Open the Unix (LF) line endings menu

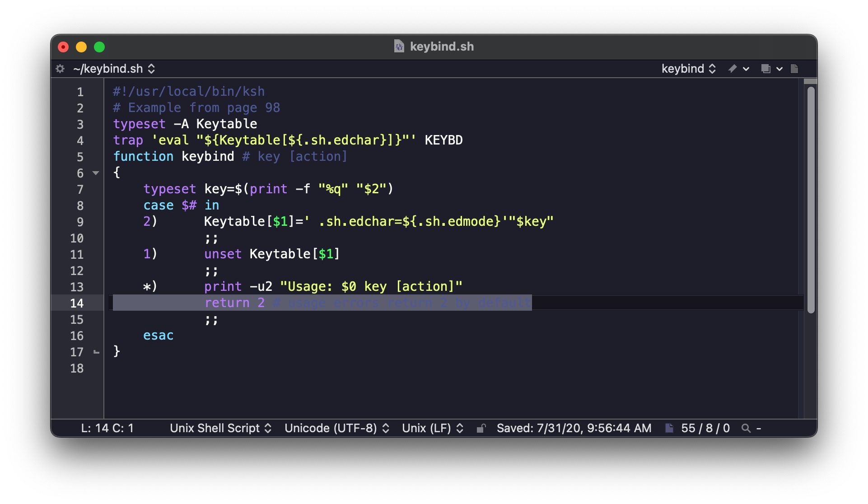pyautogui.click(x=432, y=428)
